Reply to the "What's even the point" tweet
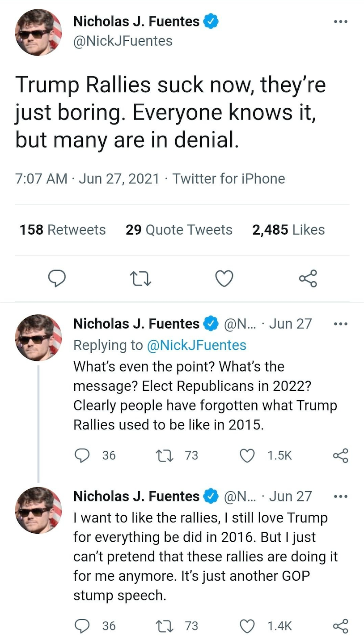The width and height of the screenshot is (364, 642). pos(82,455)
